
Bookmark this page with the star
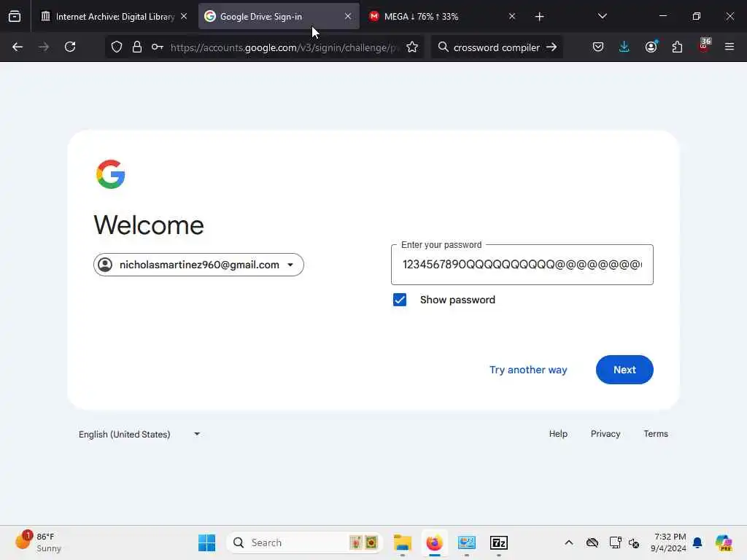click(412, 47)
